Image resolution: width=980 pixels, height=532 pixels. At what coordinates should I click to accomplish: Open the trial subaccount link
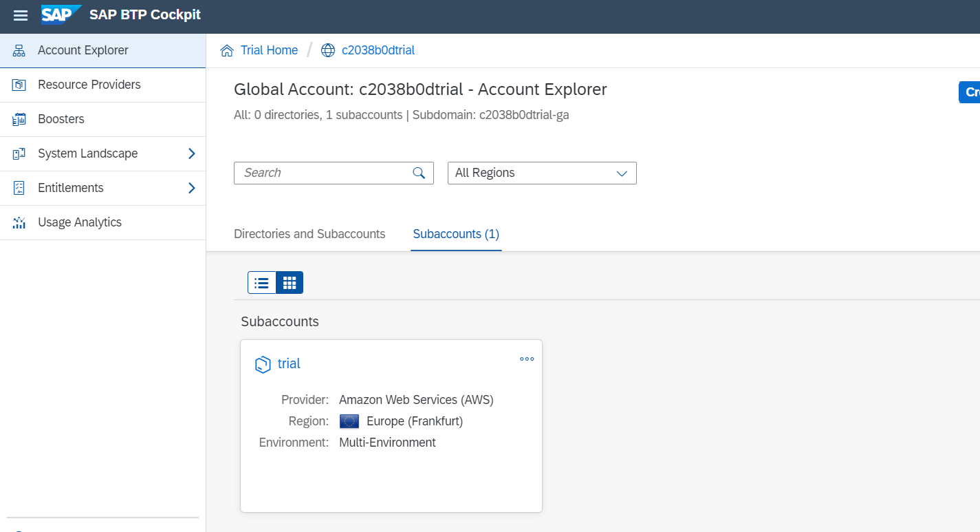[x=289, y=364]
